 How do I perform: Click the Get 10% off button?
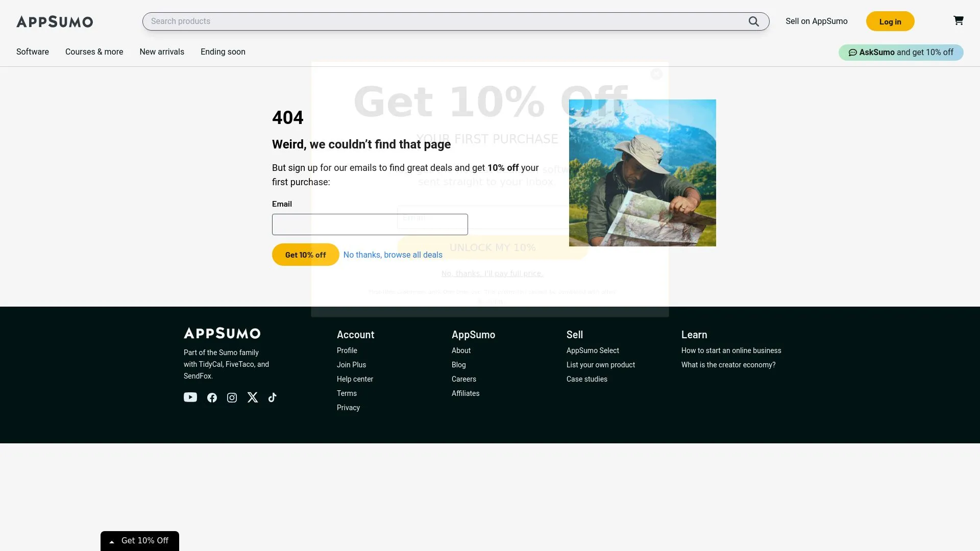point(305,255)
